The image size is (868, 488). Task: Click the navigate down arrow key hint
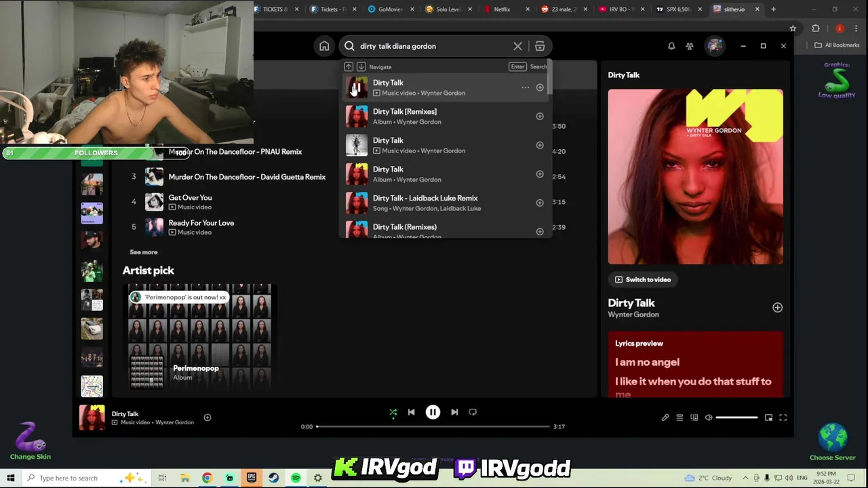click(361, 67)
